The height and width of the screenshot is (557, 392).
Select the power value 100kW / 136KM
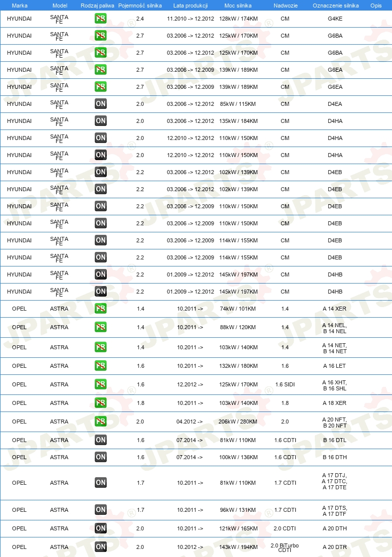tap(239, 457)
